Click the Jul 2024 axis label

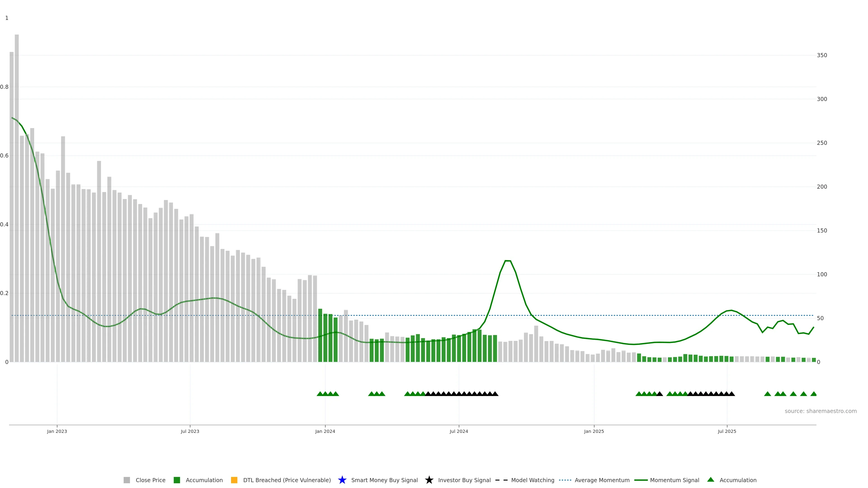(x=459, y=431)
